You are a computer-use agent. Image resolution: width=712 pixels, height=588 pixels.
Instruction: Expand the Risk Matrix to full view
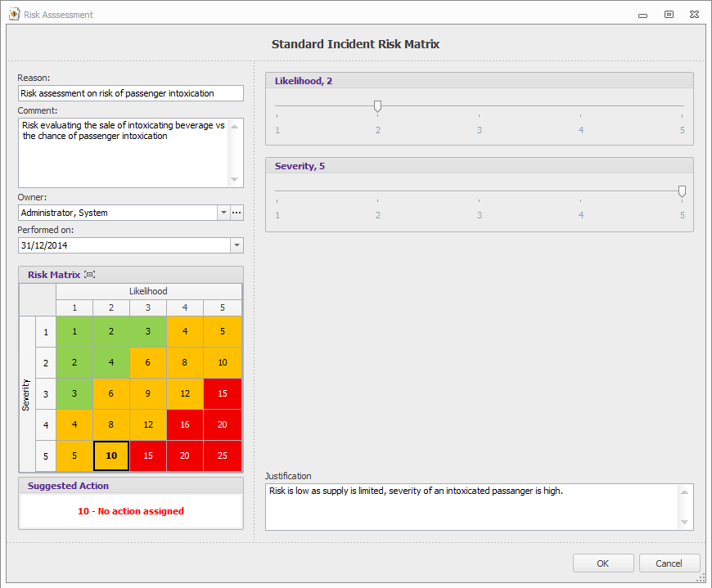88,274
